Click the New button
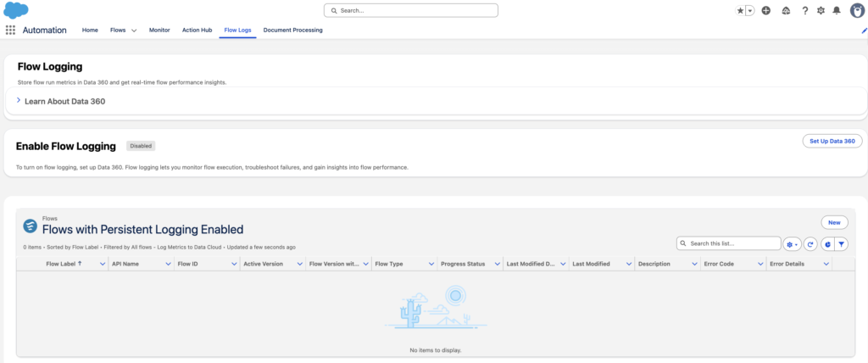This screenshot has width=868, height=363. [x=834, y=222]
